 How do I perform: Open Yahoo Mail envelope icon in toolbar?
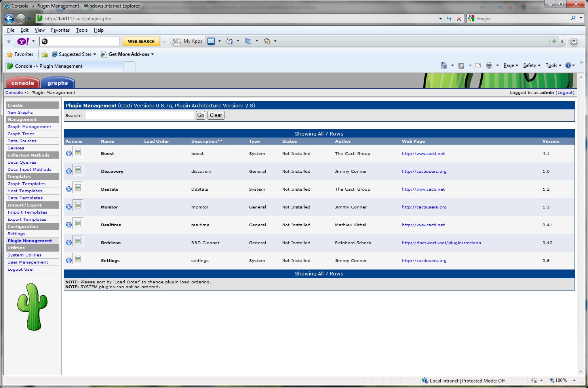211,41
